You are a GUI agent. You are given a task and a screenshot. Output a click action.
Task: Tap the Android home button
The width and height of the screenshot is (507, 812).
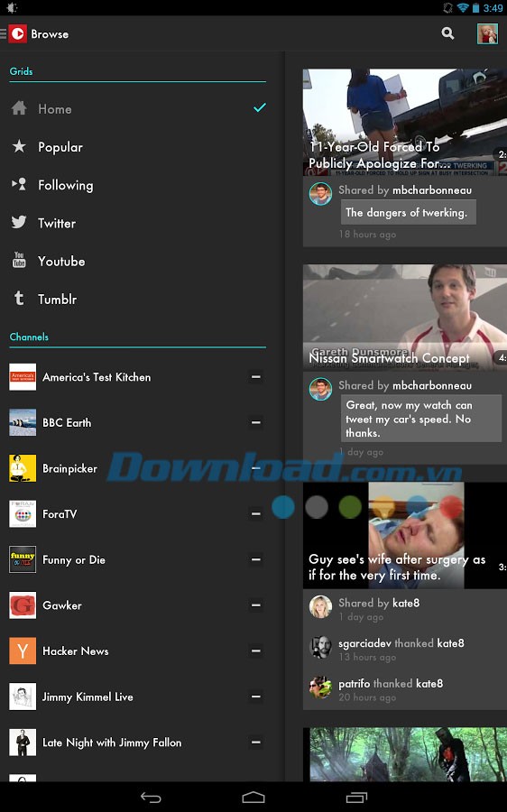pyautogui.click(x=253, y=798)
